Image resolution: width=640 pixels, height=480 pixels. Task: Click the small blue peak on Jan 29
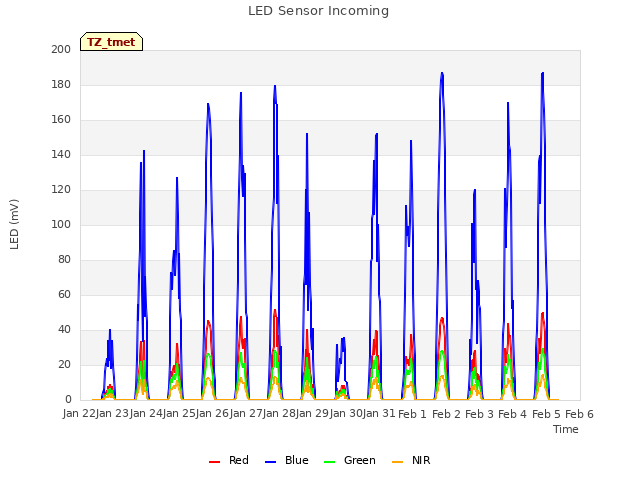point(343,338)
